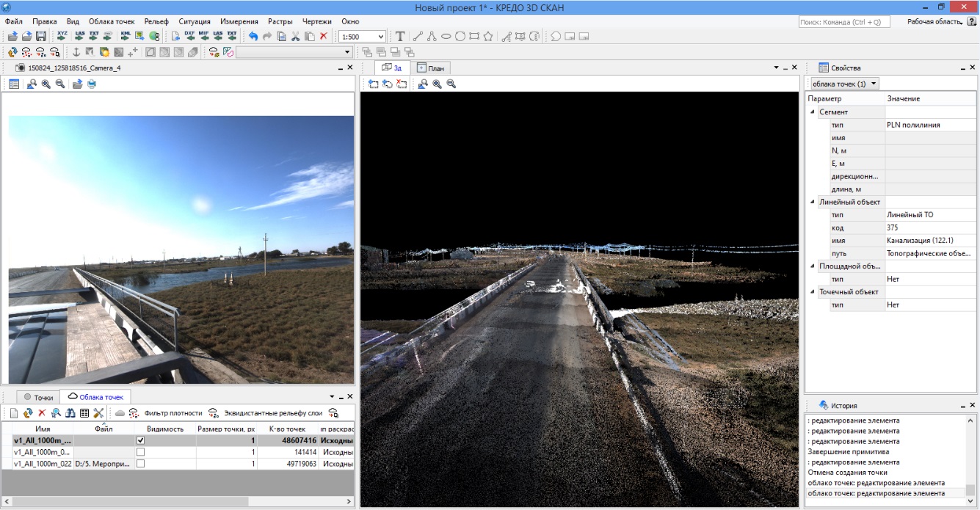Sort by the К-во точек column header
Image resolution: width=980 pixels, height=510 pixels.
point(287,429)
